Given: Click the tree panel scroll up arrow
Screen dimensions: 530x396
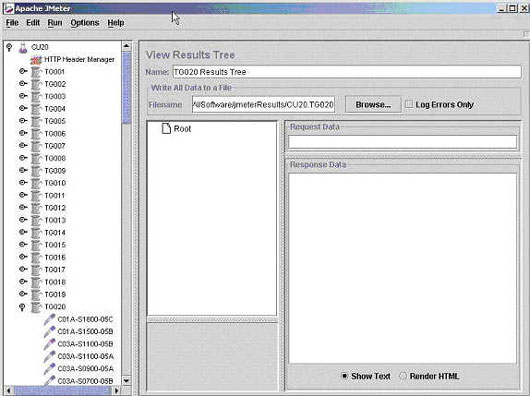Looking at the screenshot, I should [126, 46].
